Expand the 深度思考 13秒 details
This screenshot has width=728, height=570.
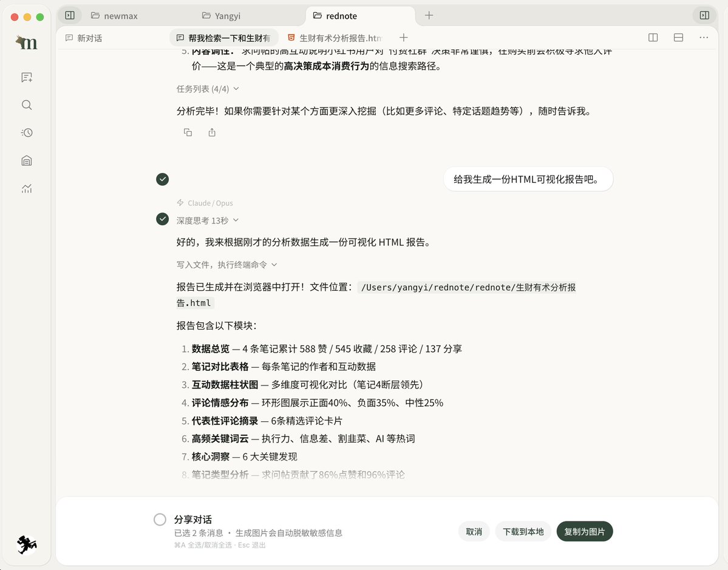pos(234,220)
